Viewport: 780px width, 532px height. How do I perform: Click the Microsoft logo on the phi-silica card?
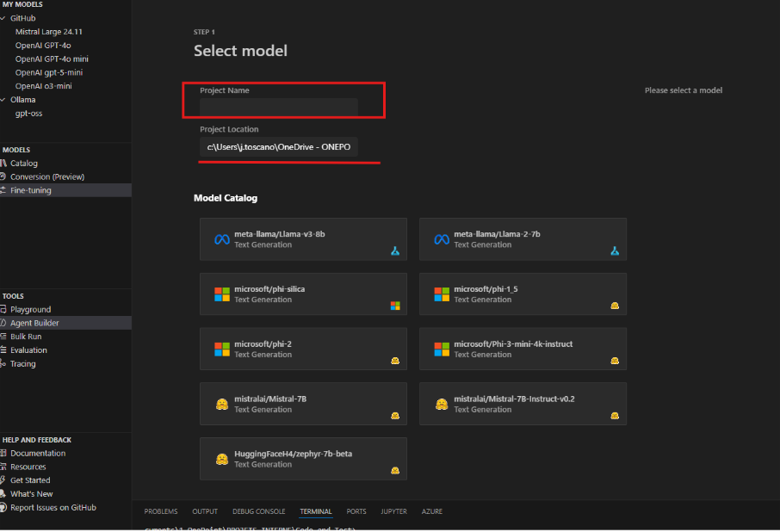click(222, 294)
